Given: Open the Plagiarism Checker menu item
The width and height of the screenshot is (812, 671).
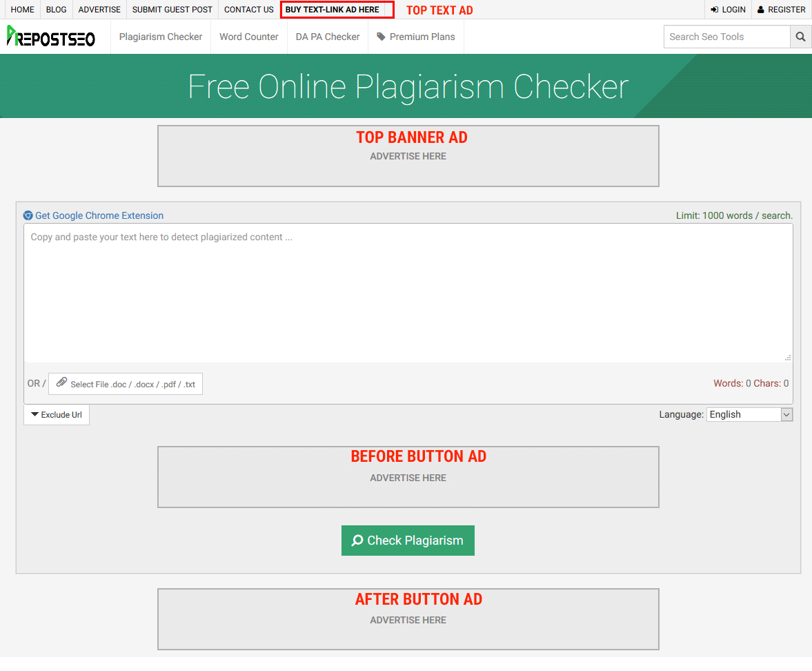Looking at the screenshot, I should pyautogui.click(x=161, y=37).
